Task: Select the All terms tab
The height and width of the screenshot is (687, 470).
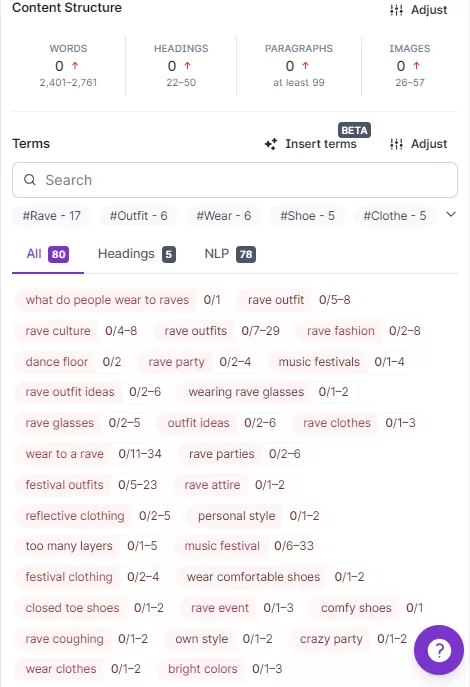Action: point(47,254)
